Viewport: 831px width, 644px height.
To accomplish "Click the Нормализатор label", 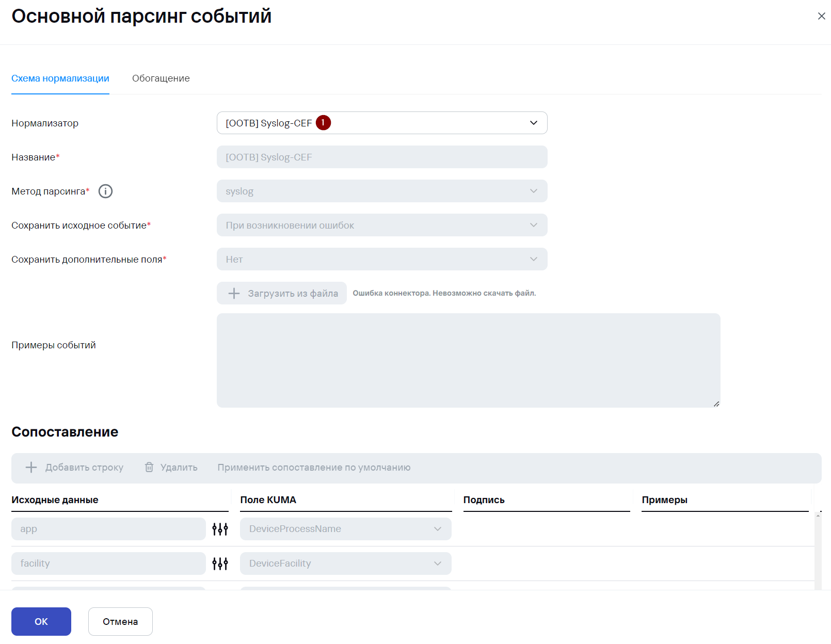I will pos(45,123).
